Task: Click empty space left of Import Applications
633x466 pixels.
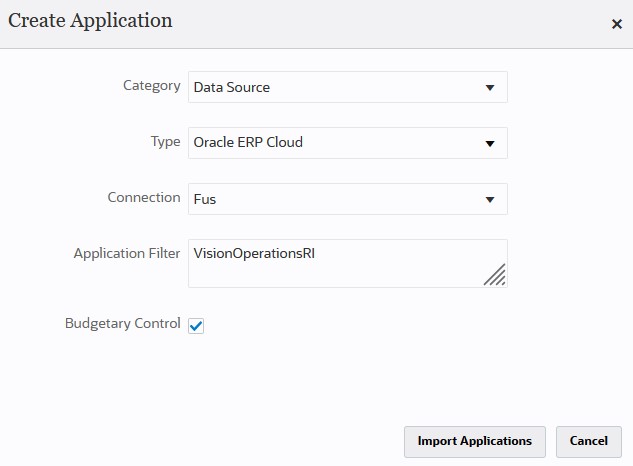Action: coord(200,440)
